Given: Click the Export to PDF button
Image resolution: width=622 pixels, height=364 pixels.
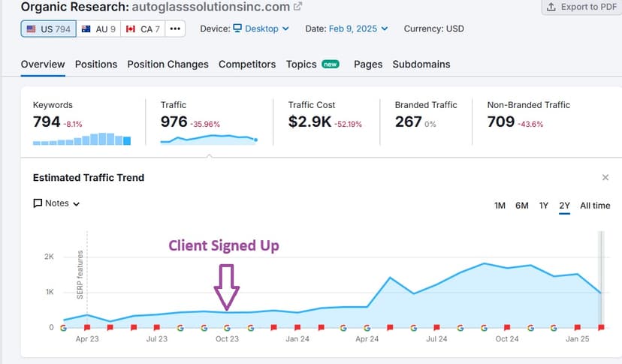Looking at the screenshot, I should tap(581, 7).
